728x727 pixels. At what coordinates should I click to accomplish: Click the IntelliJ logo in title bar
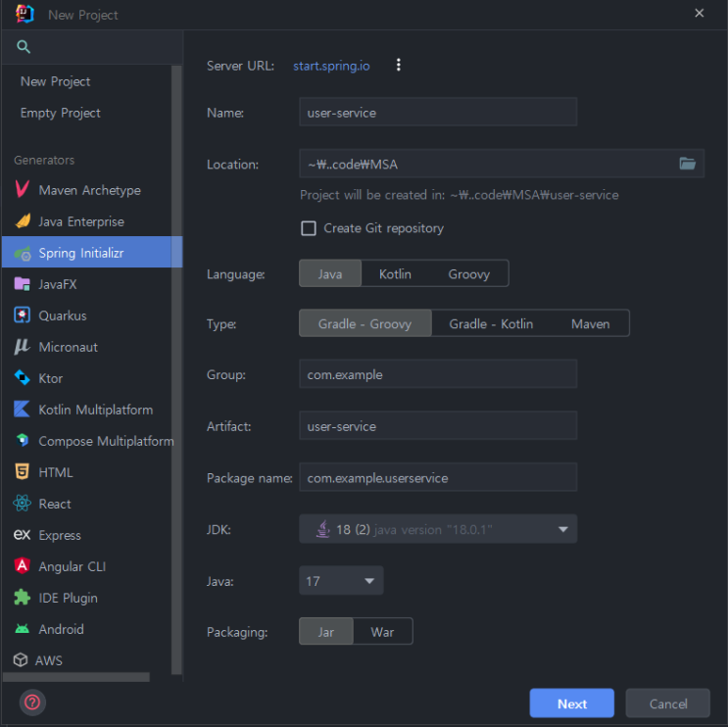click(24, 14)
